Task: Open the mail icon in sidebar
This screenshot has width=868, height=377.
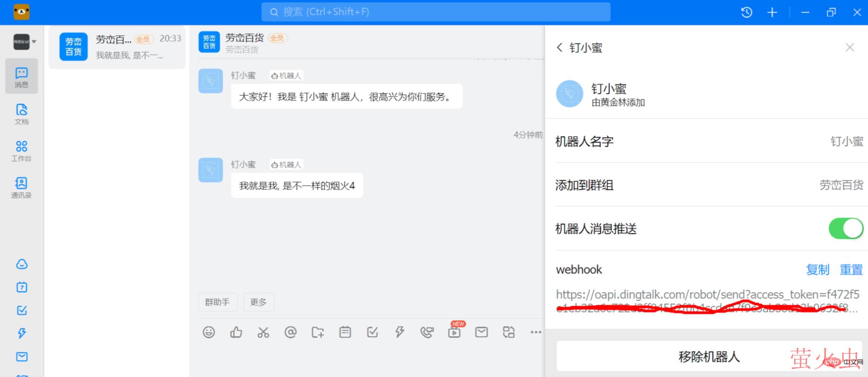Action: [x=22, y=356]
